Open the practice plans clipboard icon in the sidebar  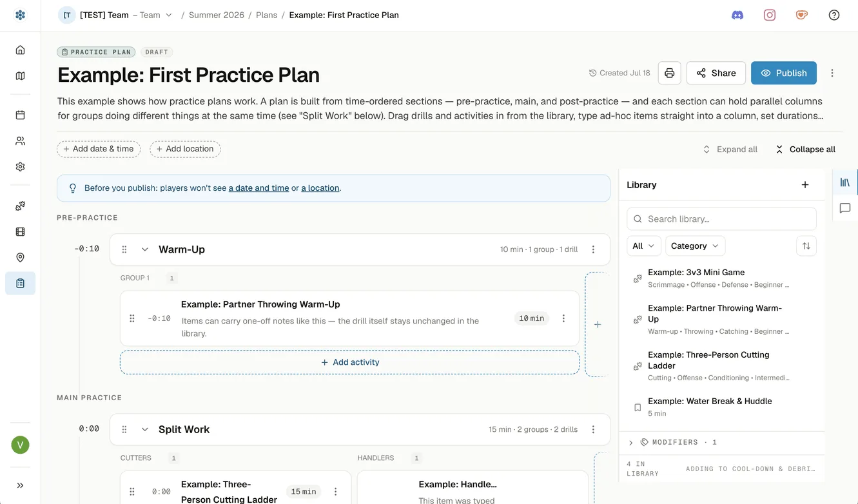[20, 284]
